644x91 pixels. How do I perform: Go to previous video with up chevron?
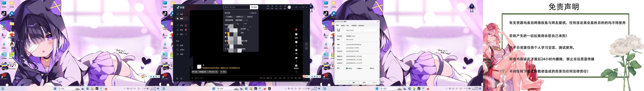coord(307,44)
